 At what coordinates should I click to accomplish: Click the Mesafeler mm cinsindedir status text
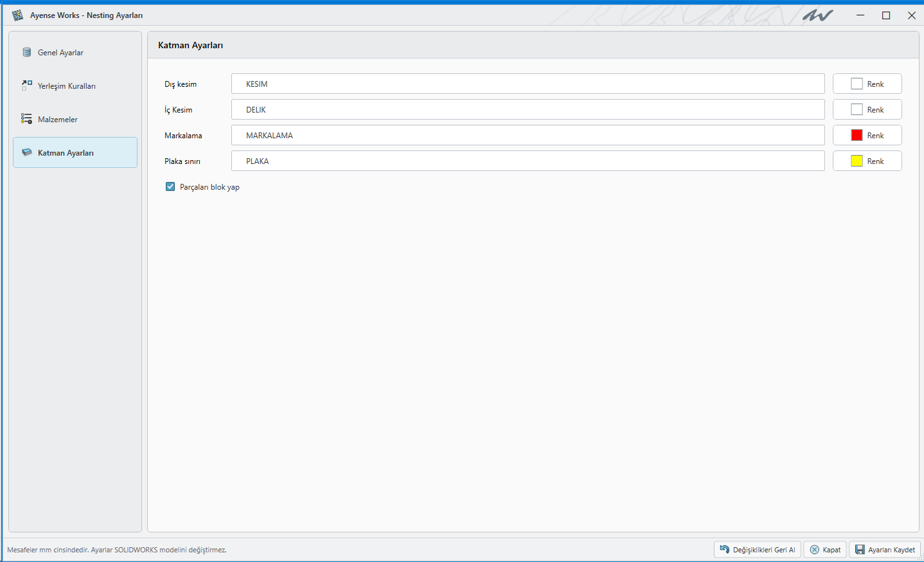click(117, 550)
